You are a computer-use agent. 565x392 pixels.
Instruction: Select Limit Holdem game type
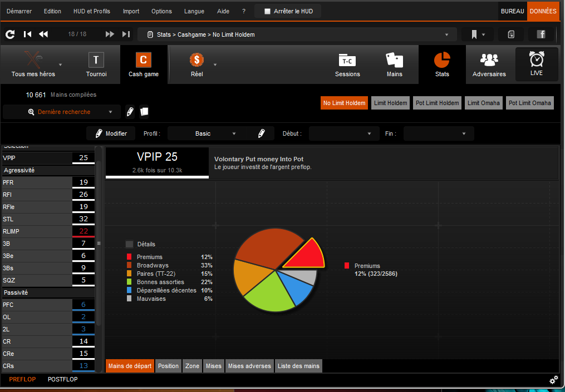point(391,103)
